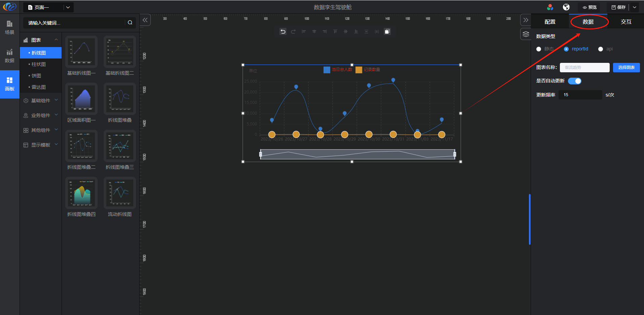
Task: Expand the 基础组件 category
Action: 41,101
